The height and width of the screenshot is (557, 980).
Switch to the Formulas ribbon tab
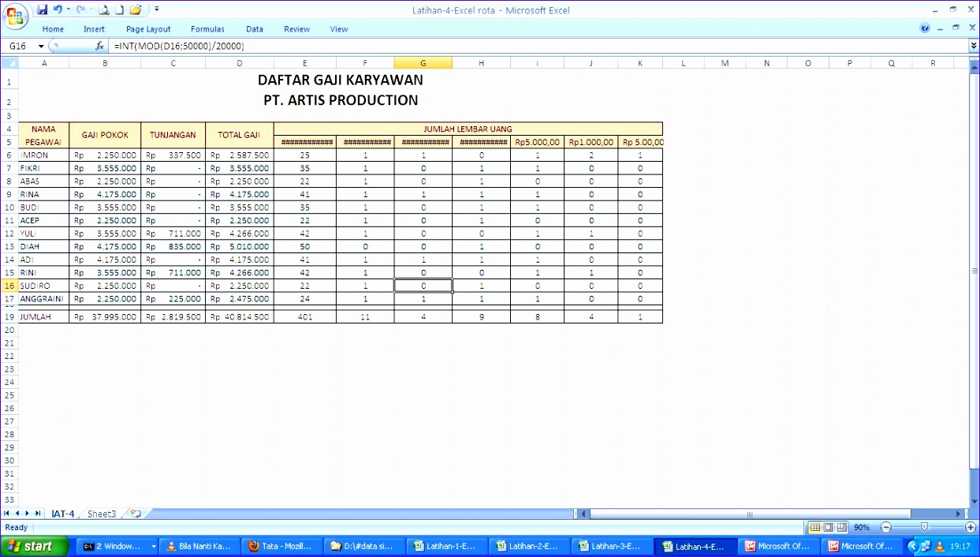[x=207, y=28]
